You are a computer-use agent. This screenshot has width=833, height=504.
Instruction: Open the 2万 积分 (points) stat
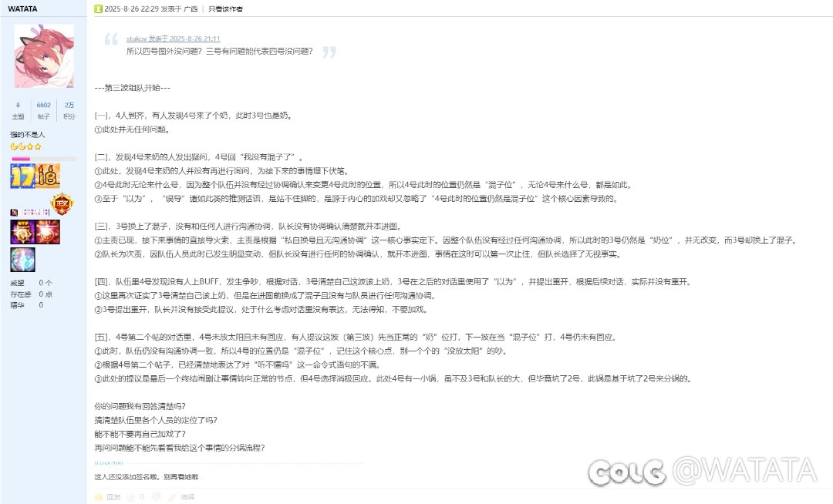[69, 110]
